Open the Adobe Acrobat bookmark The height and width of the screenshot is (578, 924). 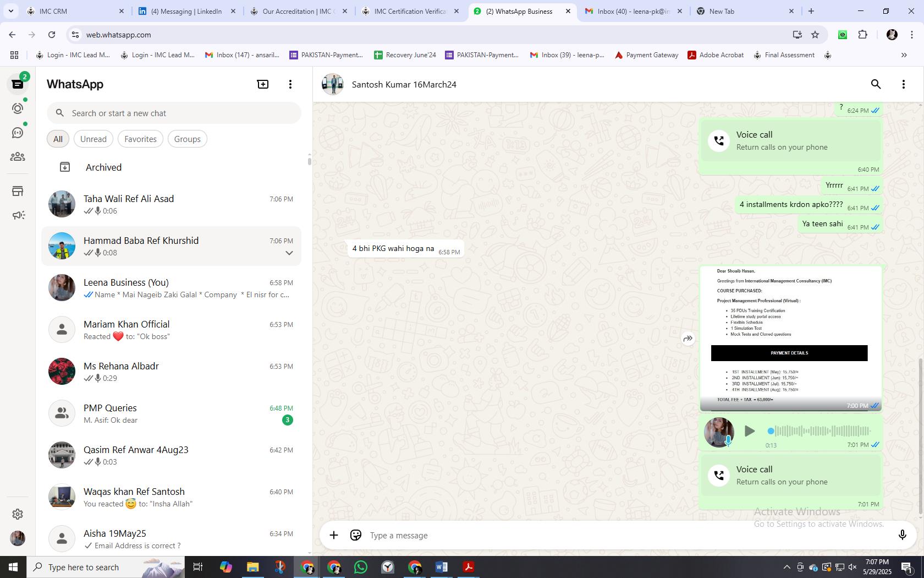pyautogui.click(x=716, y=55)
